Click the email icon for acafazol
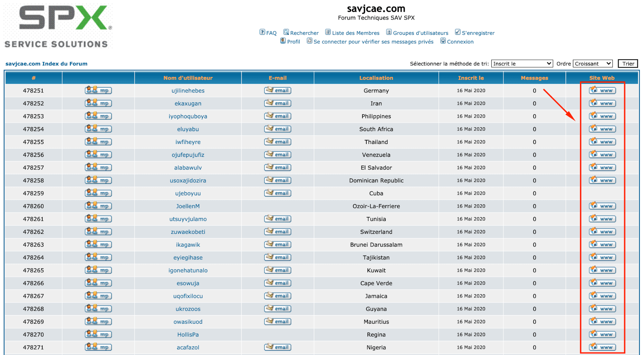The width and height of the screenshot is (644, 355). (278, 347)
